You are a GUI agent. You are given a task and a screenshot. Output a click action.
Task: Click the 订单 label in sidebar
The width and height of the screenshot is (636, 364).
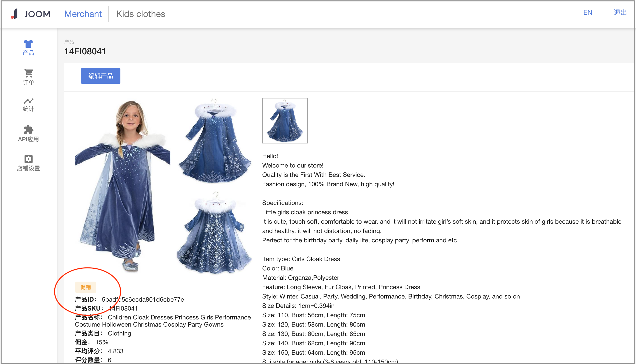tap(28, 83)
